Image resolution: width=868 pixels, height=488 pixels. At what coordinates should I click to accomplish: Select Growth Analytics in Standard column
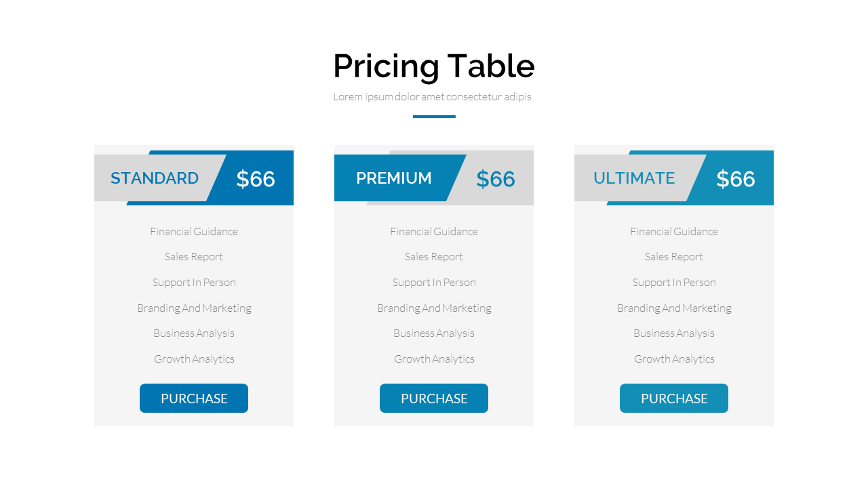click(x=194, y=359)
